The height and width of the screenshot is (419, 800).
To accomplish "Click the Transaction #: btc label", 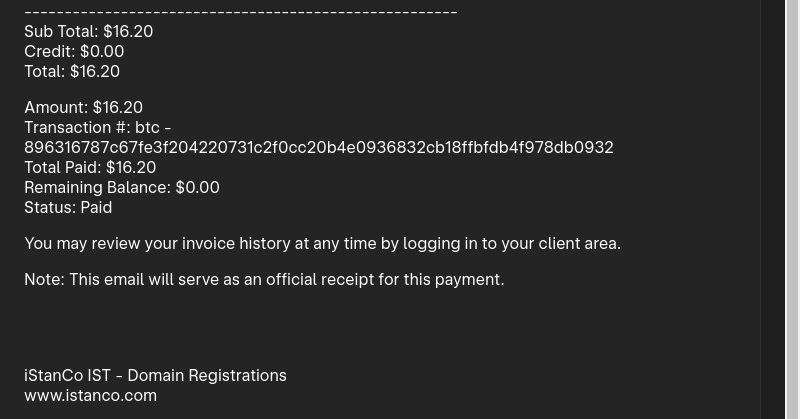I will (x=97, y=127).
